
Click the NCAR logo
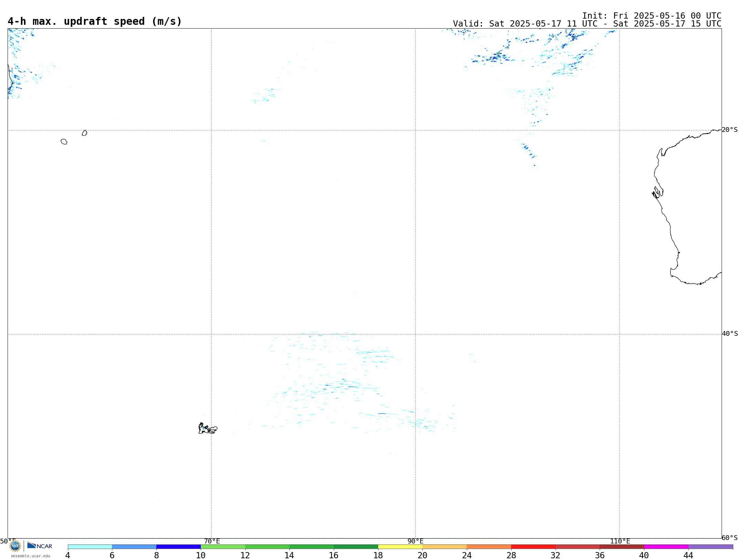click(x=40, y=546)
